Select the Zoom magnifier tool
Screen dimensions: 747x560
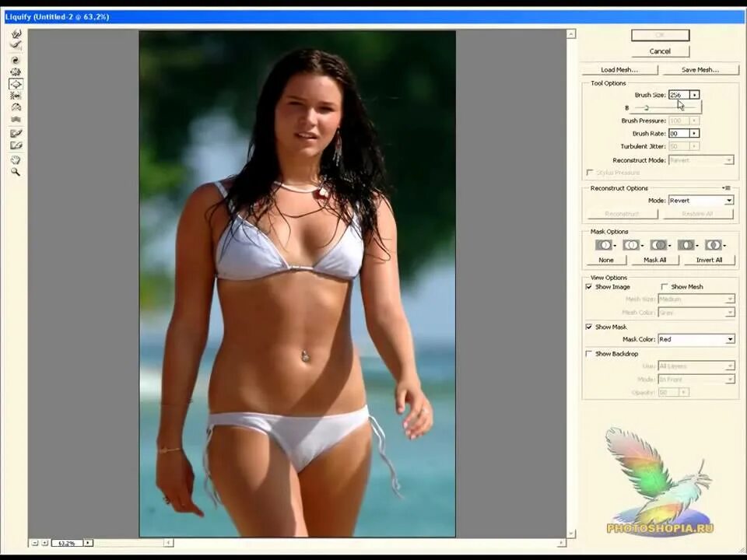[x=16, y=172]
